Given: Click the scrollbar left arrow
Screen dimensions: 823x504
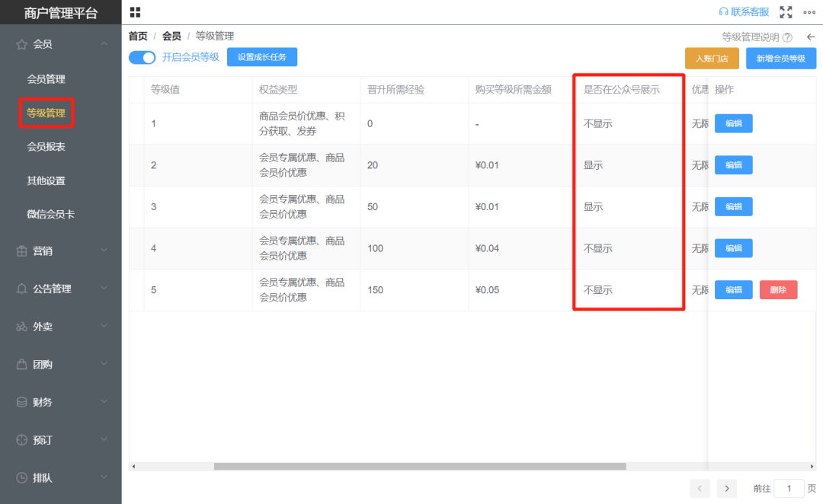Looking at the screenshot, I should tap(133, 466).
